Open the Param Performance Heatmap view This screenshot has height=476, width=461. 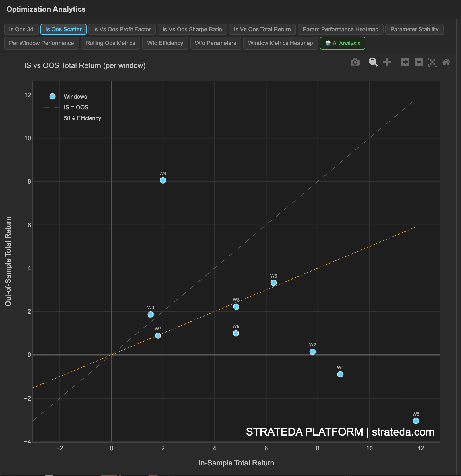(340, 29)
